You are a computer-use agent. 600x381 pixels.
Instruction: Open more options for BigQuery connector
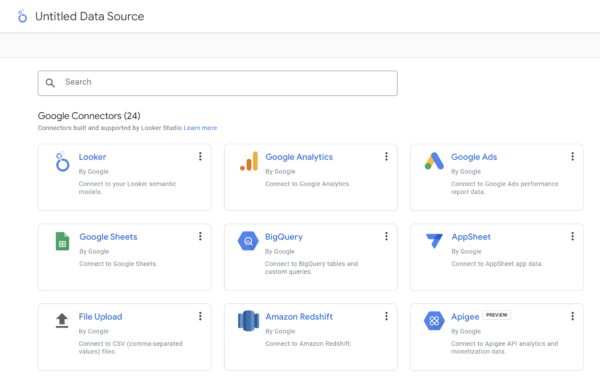tap(386, 236)
